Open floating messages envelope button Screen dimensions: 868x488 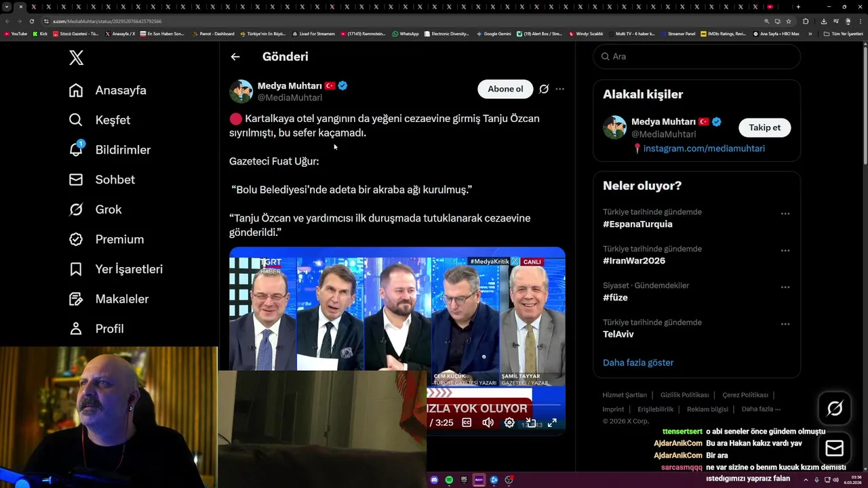tap(835, 448)
